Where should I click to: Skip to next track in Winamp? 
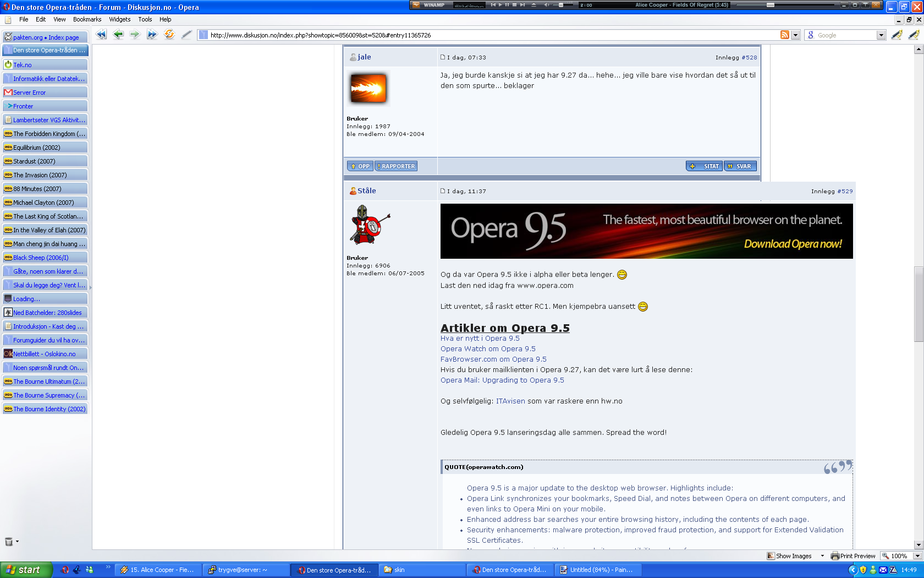pyautogui.click(x=522, y=5)
